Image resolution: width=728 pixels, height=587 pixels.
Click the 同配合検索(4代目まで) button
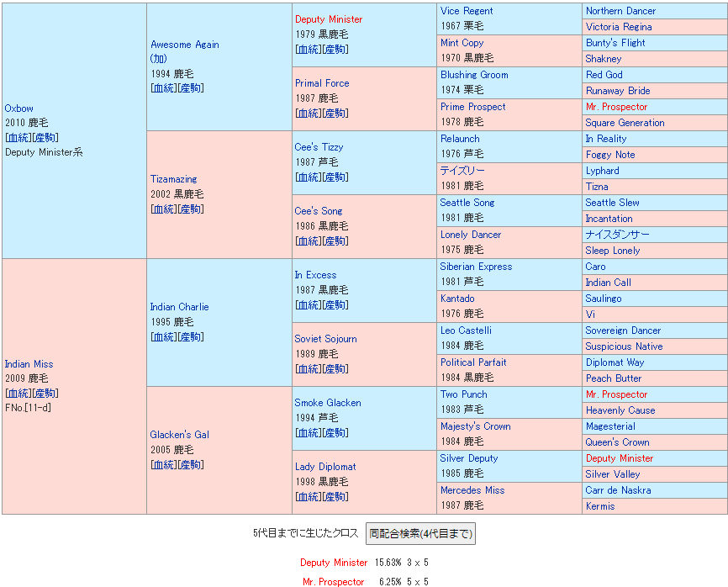pos(420,533)
